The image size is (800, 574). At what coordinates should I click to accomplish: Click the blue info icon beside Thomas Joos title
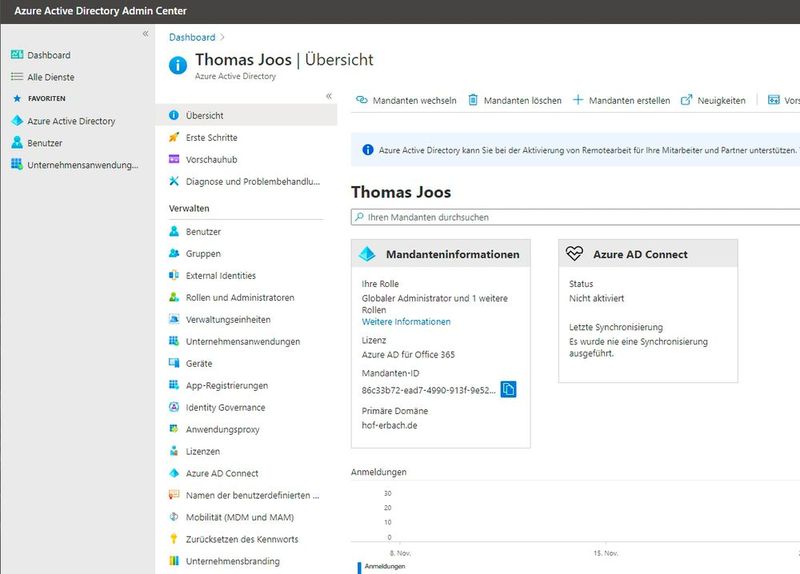(x=178, y=65)
